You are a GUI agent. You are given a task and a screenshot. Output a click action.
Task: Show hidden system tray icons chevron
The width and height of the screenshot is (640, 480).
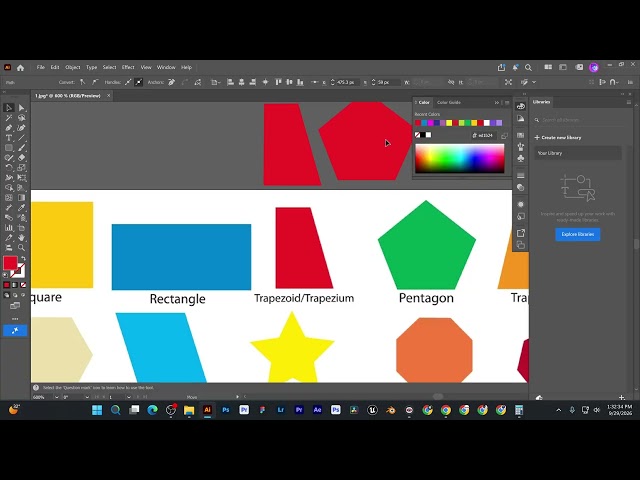click(559, 410)
